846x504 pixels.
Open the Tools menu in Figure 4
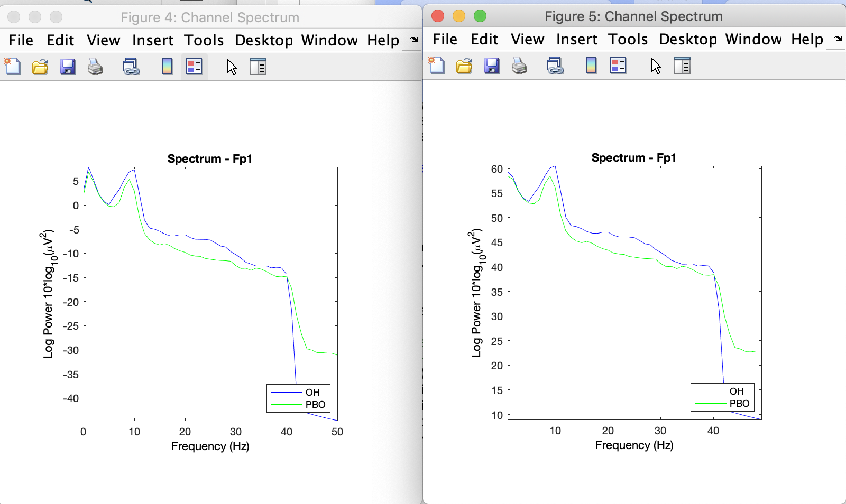coord(204,40)
